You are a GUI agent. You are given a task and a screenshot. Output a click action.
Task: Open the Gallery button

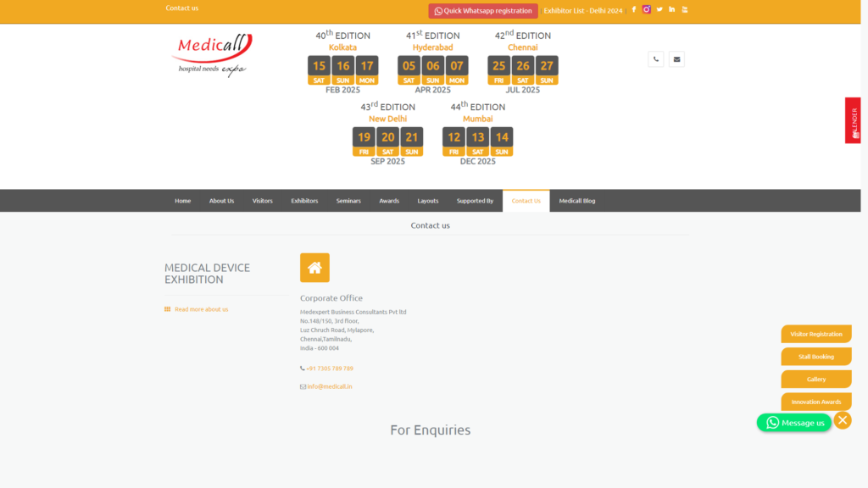[816, 380]
